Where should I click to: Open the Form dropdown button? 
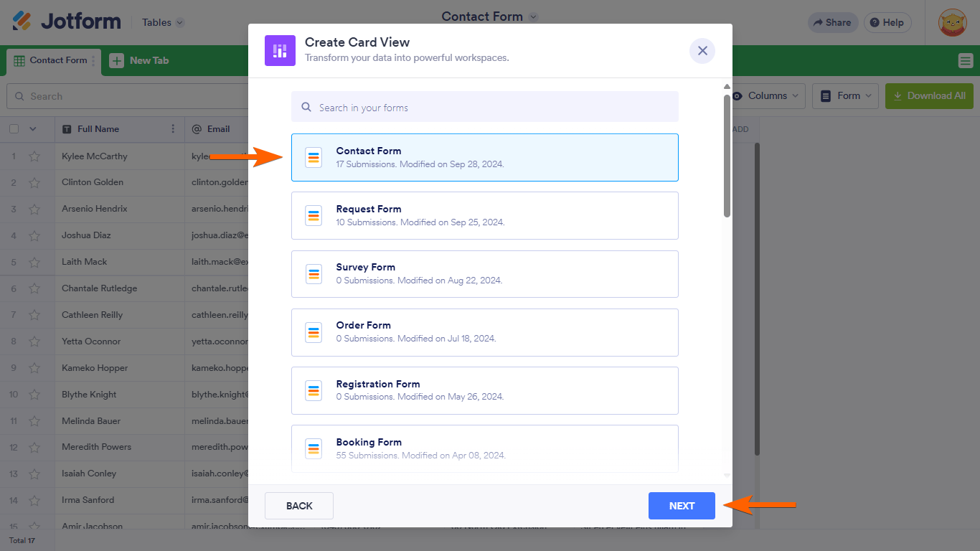[846, 95]
